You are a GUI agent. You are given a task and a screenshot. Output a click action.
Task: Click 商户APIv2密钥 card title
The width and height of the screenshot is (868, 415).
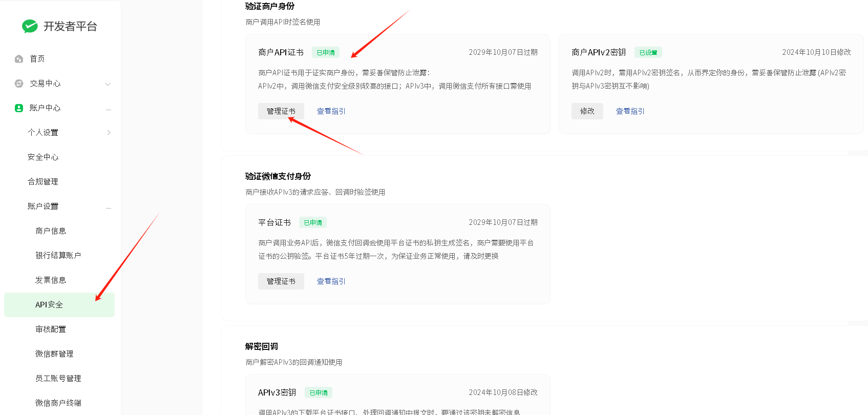pos(599,52)
